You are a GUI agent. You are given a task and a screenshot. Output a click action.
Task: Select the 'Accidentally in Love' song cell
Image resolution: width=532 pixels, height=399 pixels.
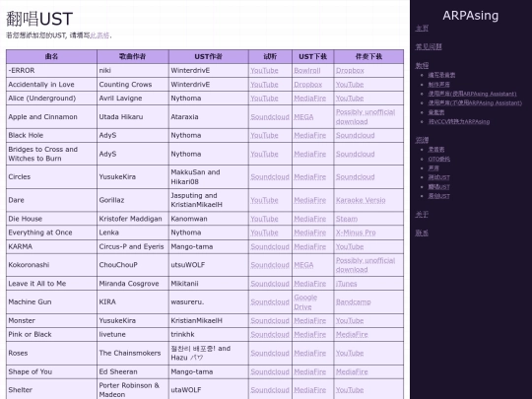click(51, 85)
